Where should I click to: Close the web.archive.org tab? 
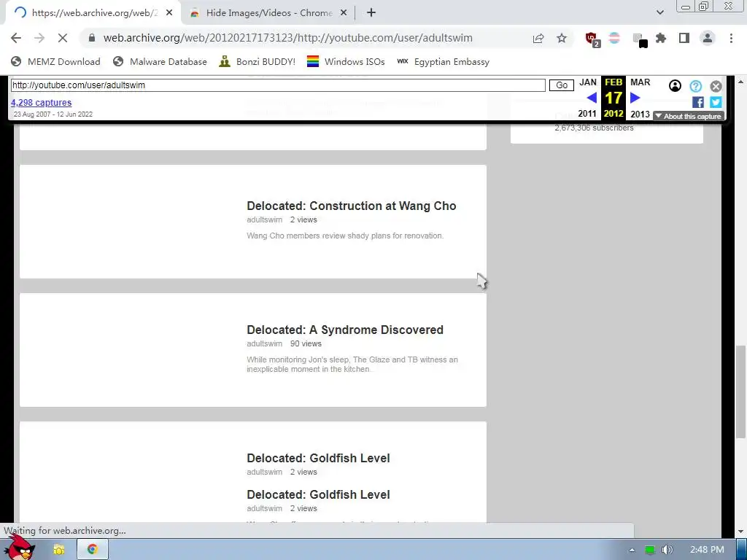[169, 13]
